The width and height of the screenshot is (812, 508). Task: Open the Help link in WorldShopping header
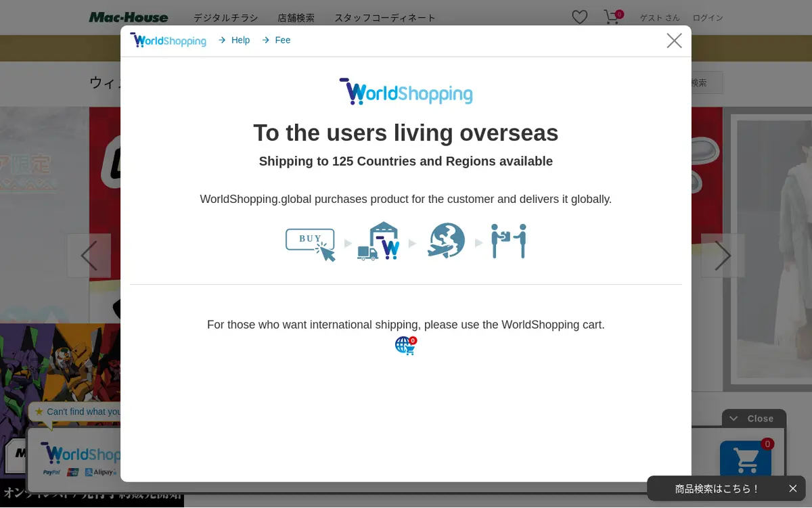[x=234, y=41]
